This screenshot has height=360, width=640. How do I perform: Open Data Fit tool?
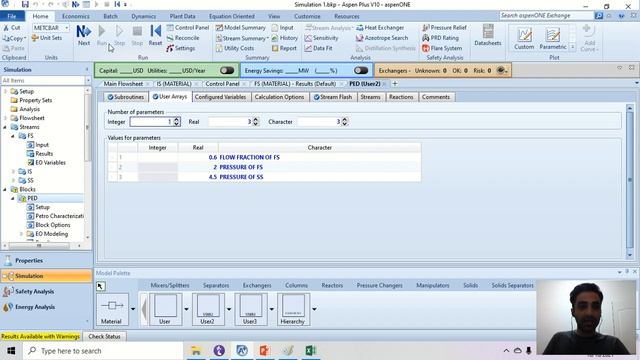click(319, 48)
